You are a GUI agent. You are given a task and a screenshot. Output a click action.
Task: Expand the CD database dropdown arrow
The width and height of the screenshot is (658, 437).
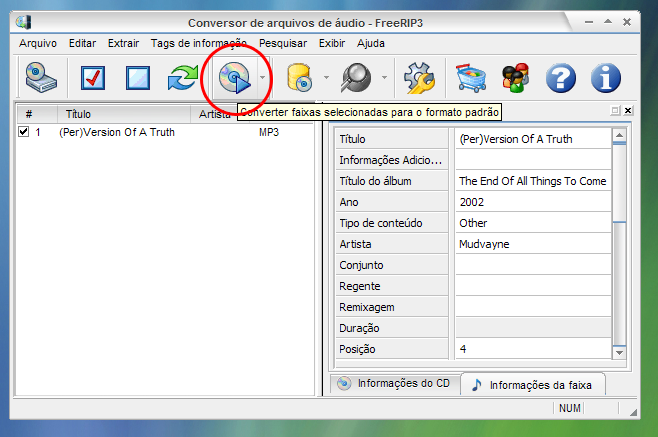pos(326,78)
